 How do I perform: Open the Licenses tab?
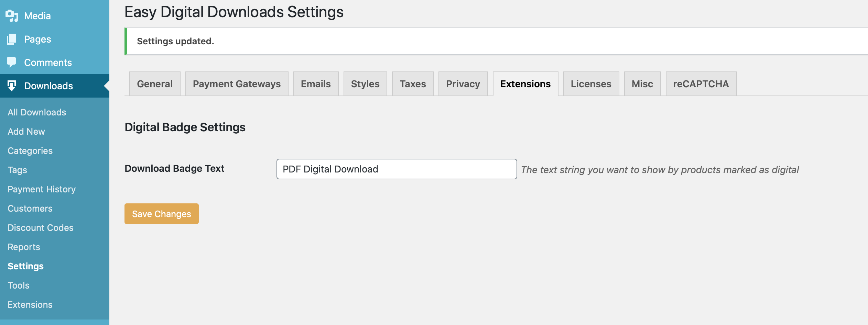tap(591, 84)
